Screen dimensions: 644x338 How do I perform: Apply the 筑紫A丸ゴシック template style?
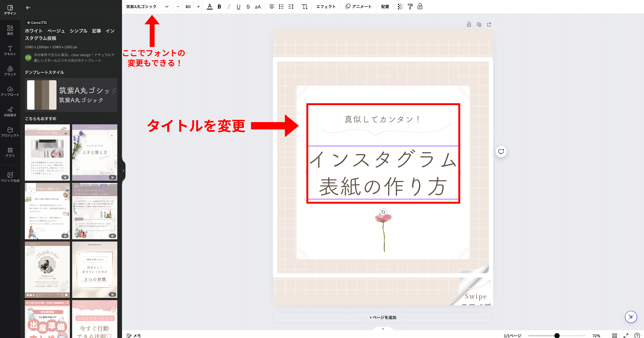[71, 95]
